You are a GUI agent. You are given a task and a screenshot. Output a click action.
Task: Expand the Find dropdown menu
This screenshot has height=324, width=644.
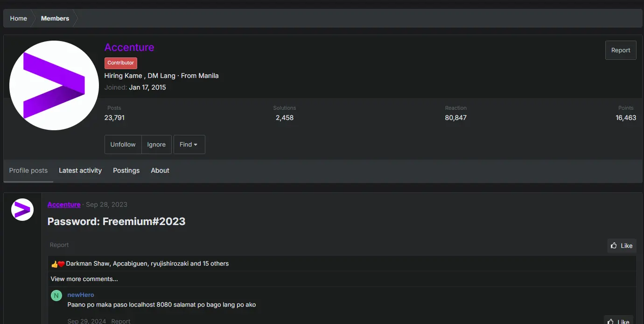tap(189, 145)
